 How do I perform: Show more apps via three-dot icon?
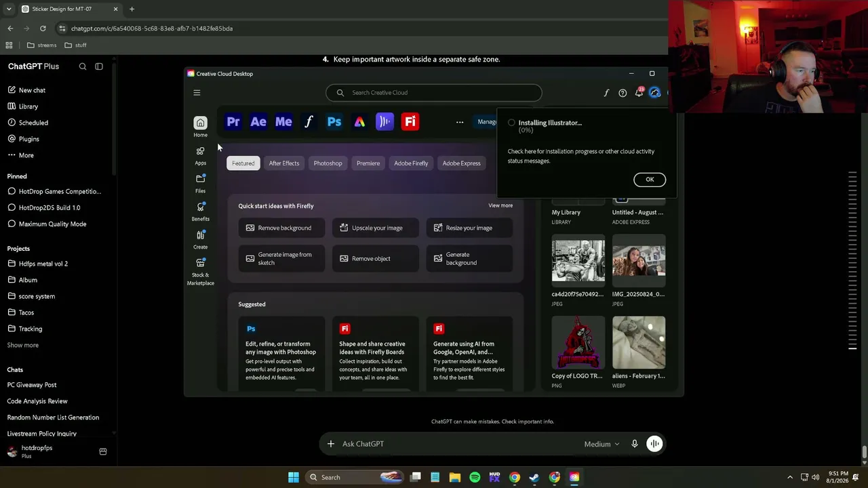click(x=460, y=122)
